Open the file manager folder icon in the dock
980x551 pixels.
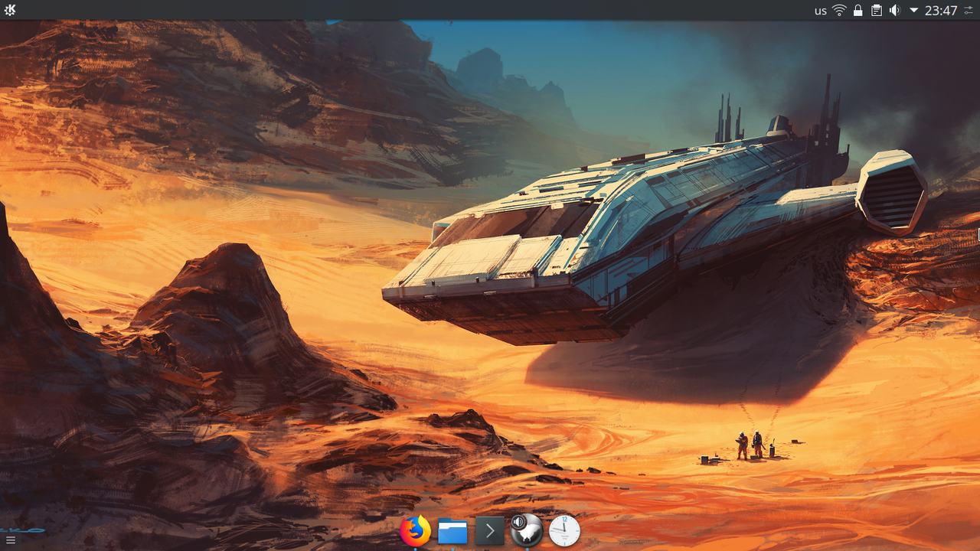click(452, 531)
